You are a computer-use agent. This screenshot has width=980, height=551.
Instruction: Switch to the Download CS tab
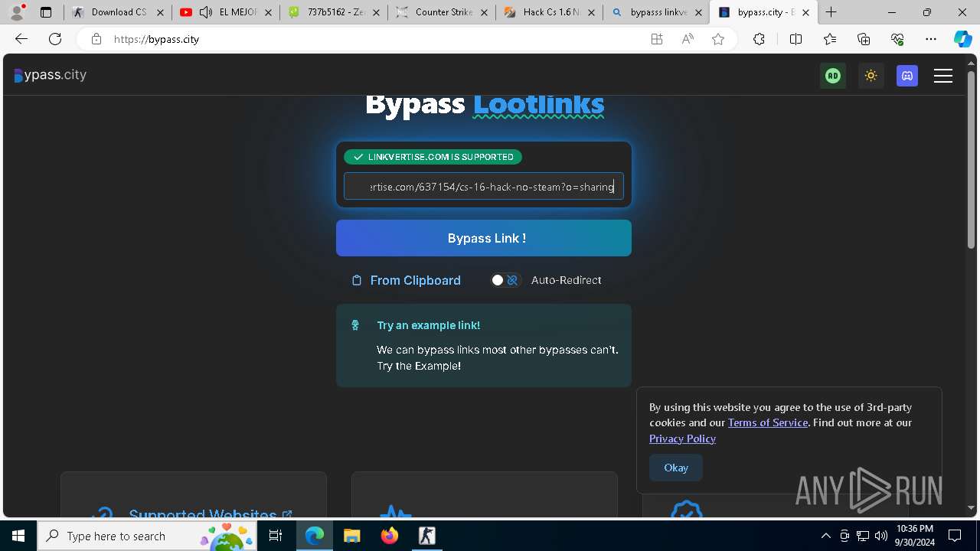[117, 12]
